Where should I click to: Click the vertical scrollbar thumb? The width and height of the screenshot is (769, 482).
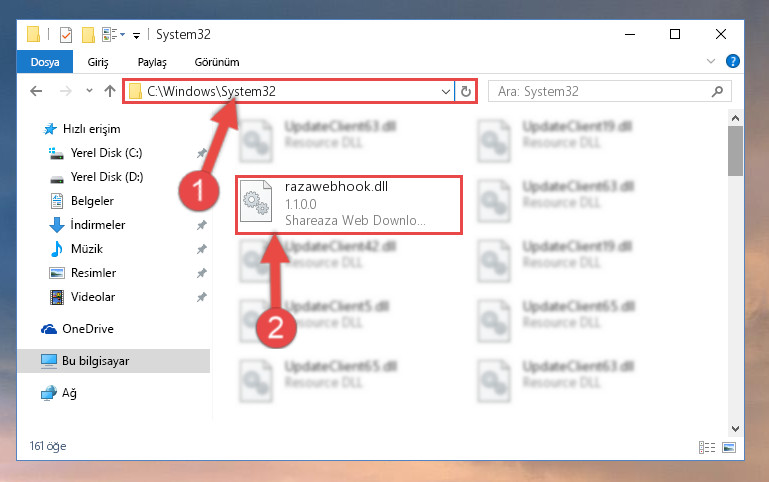735,151
